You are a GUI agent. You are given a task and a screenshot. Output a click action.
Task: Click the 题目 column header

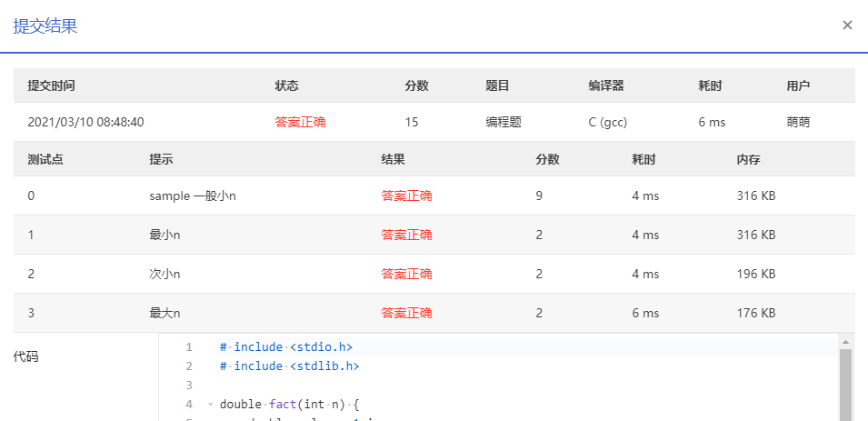498,85
